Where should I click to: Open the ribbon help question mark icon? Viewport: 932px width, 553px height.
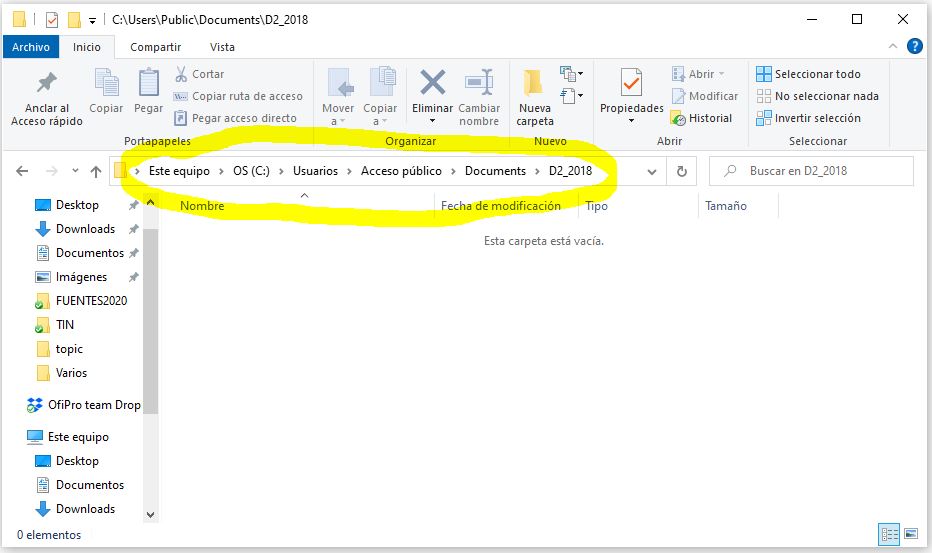(914, 46)
